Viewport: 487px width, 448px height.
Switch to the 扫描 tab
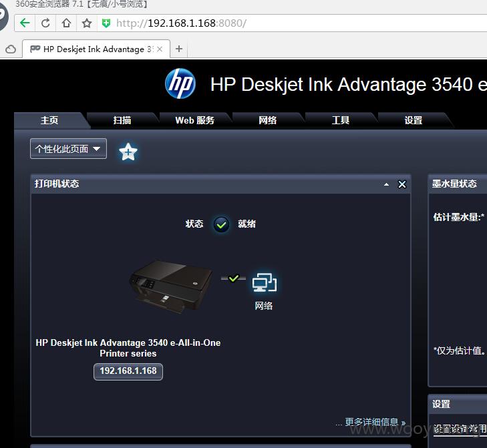(122, 120)
